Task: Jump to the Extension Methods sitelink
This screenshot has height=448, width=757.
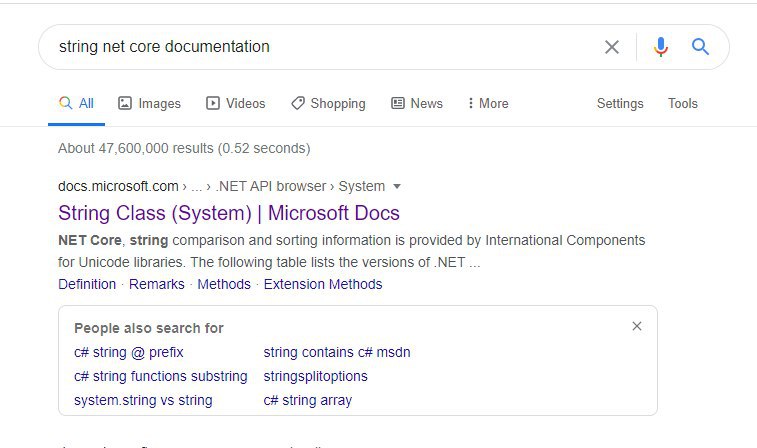Action: (x=323, y=284)
